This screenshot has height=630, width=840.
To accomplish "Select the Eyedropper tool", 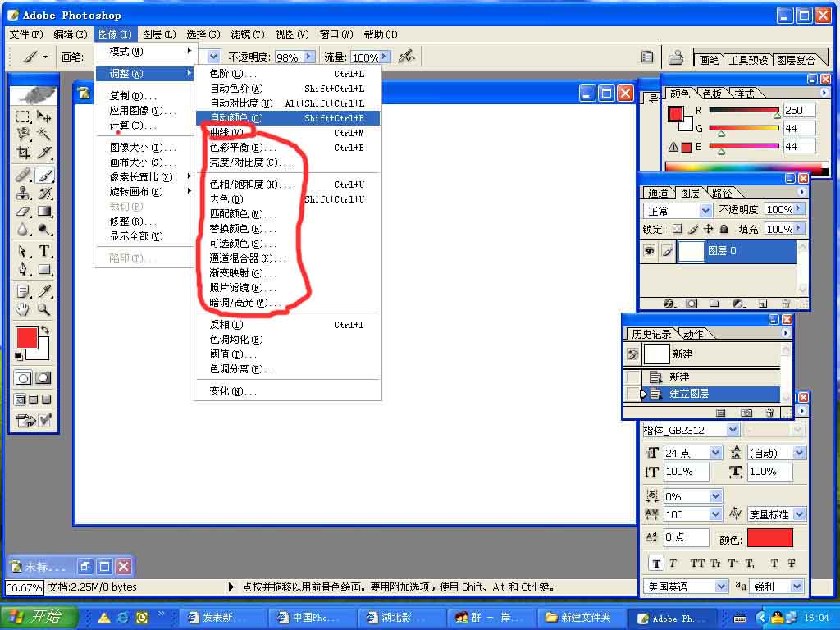I will coord(44,291).
